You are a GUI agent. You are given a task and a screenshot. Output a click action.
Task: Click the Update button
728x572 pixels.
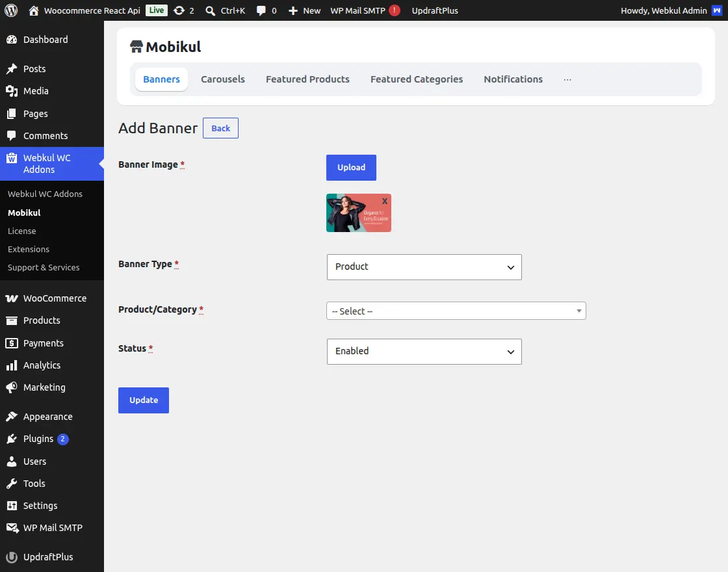pyautogui.click(x=144, y=400)
